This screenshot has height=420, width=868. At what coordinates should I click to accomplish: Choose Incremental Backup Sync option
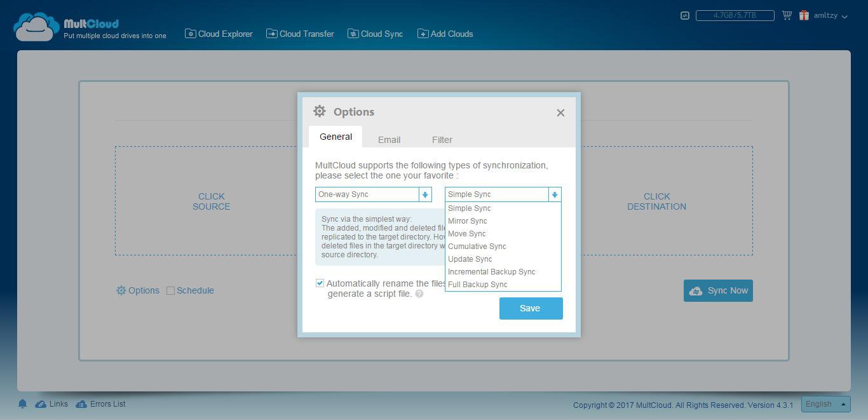503,272
